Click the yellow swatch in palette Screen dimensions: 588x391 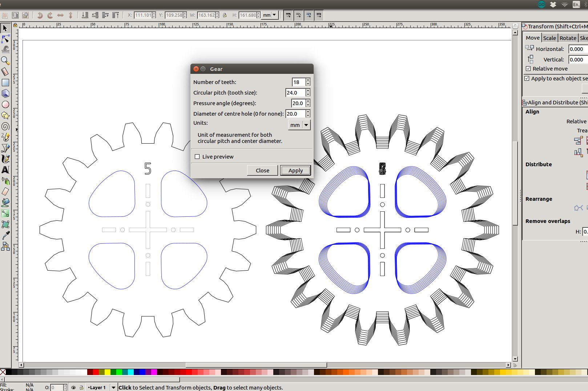click(108, 372)
